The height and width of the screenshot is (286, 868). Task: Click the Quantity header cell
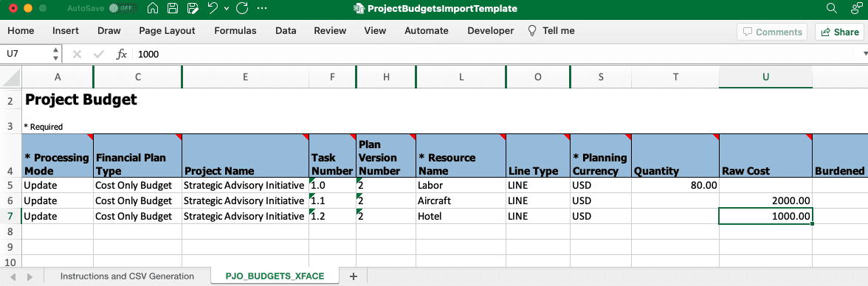coord(675,156)
